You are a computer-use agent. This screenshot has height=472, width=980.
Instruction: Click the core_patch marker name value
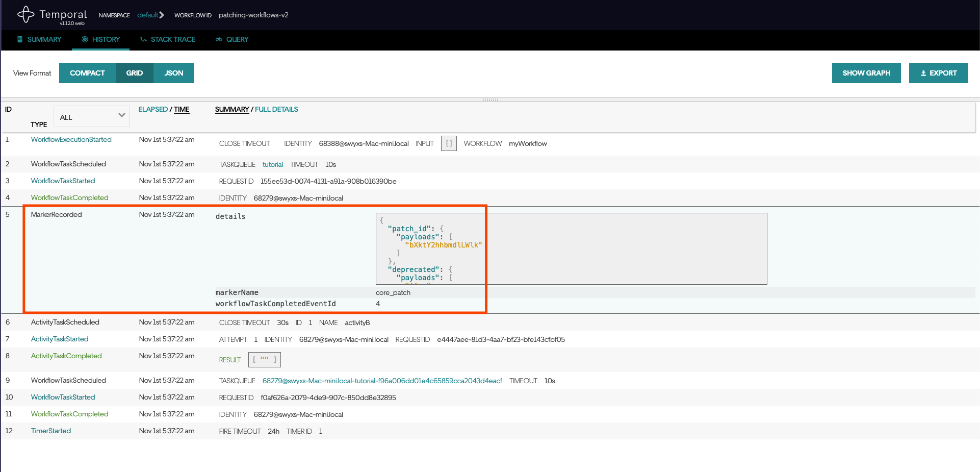point(393,292)
